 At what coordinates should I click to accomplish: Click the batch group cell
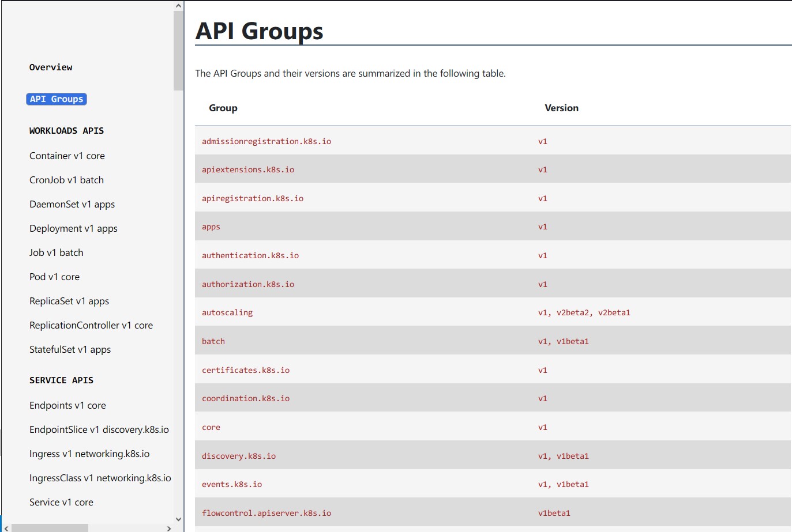[x=213, y=341]
